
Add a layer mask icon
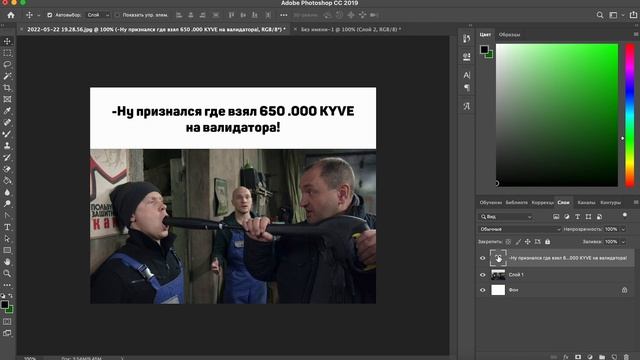[x=578, y=357]
